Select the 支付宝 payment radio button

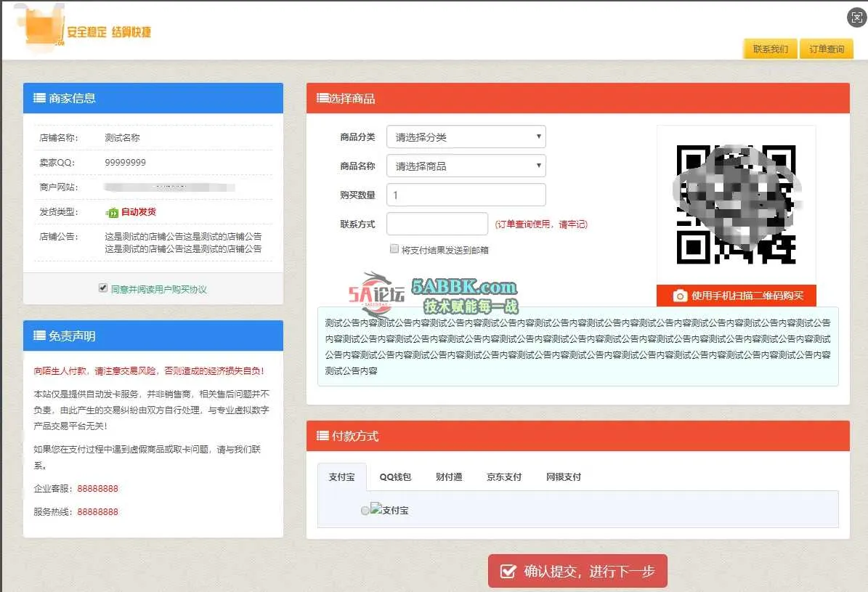click(x=365, y=511)
